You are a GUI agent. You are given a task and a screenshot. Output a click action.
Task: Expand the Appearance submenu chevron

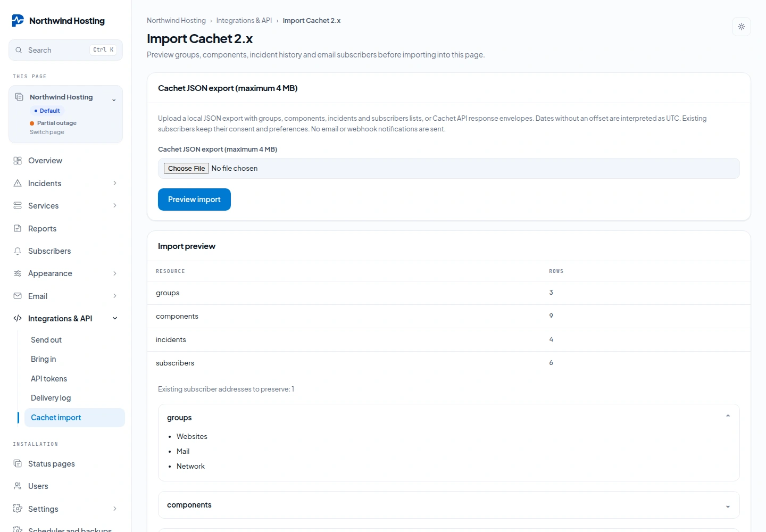pos(115,273)
